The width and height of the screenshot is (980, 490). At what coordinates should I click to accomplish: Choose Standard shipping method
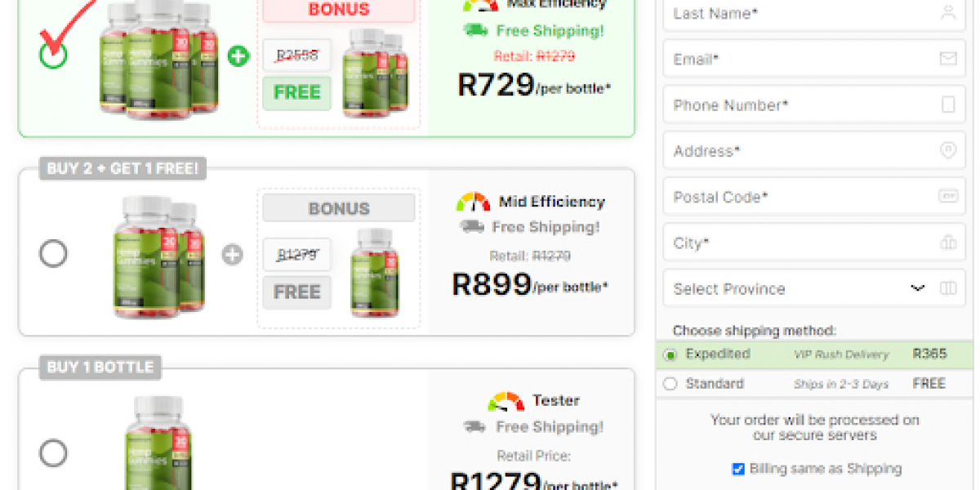click(670, 384)
